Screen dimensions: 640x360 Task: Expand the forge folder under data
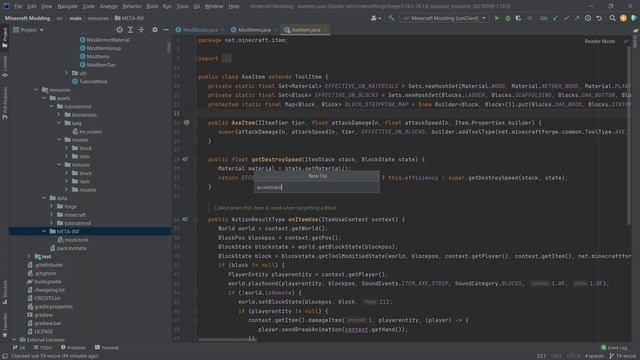[x=52, y=207]
